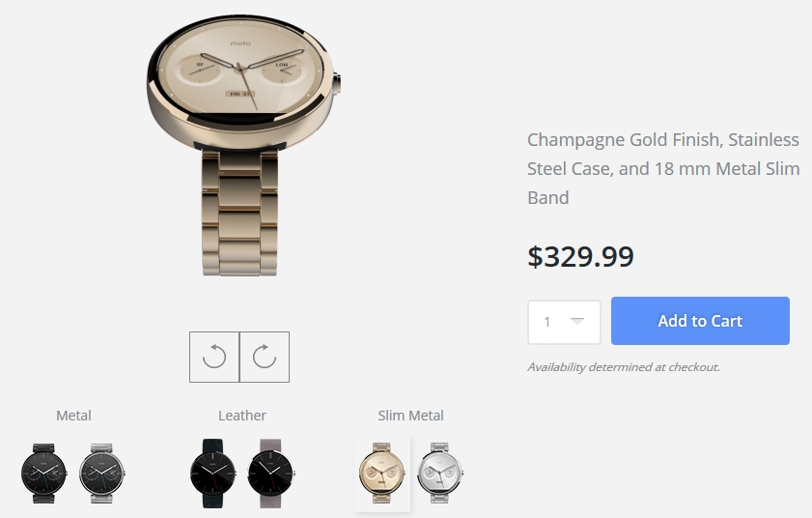Click the Metal category label

click(73, 416)
